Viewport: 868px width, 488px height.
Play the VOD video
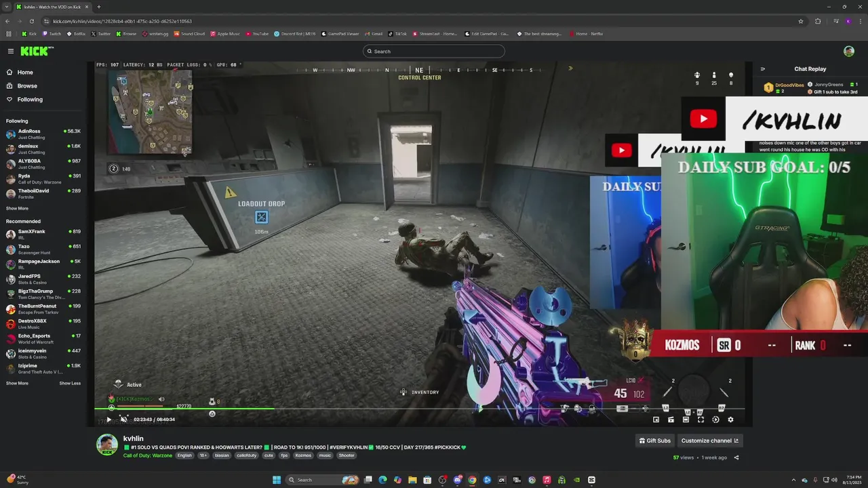(x=108, y=420)
